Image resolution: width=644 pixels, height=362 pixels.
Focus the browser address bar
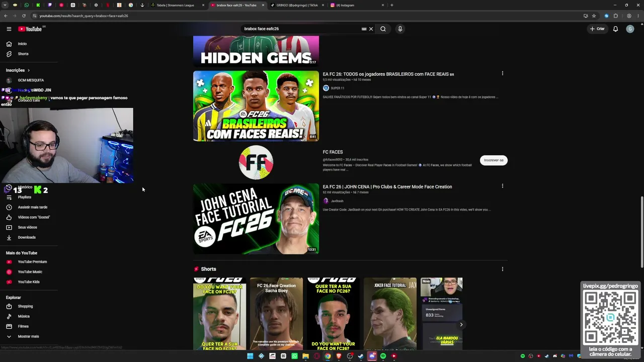[x=302, y=16]
